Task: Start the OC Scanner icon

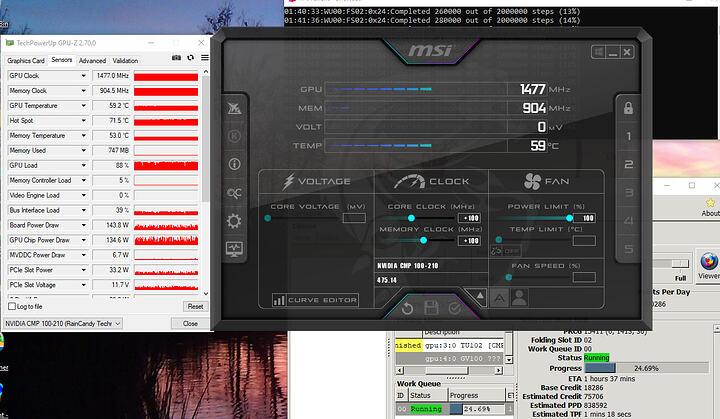Action: coord(234,193)
